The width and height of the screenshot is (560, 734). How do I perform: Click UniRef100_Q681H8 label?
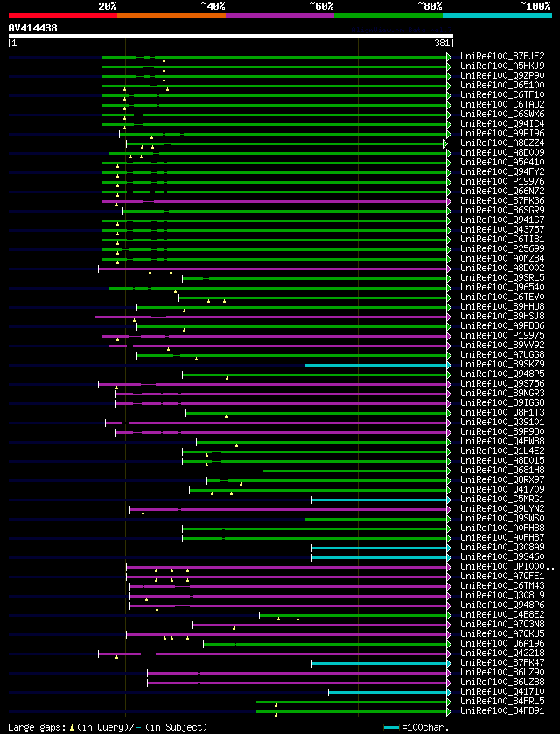click(502, 471)
